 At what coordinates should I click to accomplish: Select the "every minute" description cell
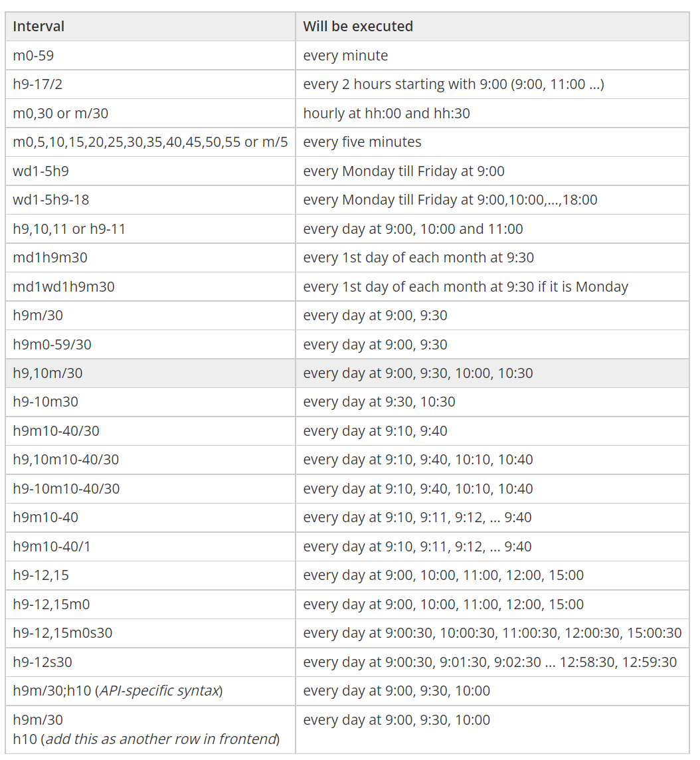coord(345,56)
